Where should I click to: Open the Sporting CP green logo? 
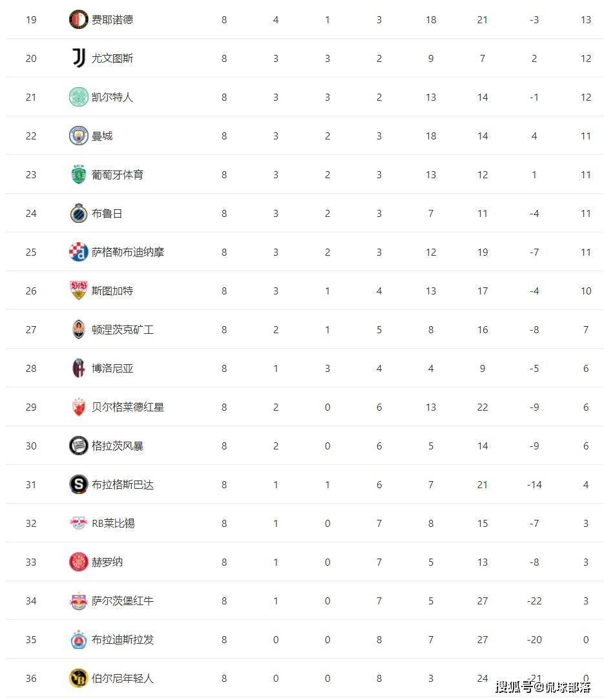(79, 174)
